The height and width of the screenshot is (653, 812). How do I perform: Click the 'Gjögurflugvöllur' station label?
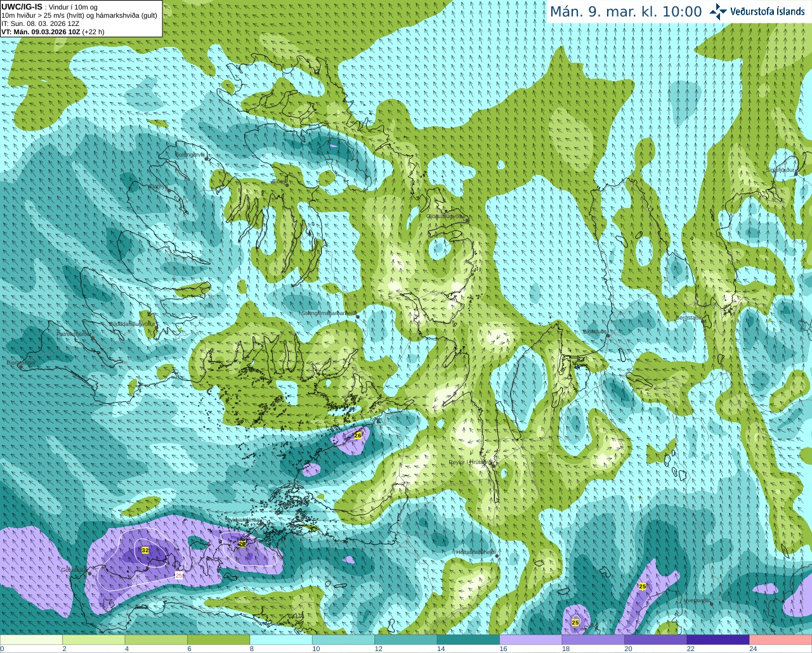[446, 216]
